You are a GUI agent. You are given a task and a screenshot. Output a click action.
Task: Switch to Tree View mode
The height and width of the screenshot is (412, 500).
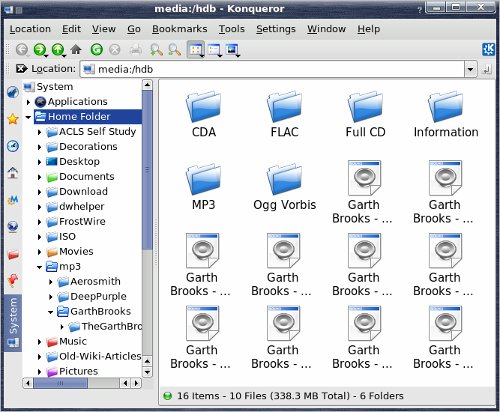click(214, 50)
